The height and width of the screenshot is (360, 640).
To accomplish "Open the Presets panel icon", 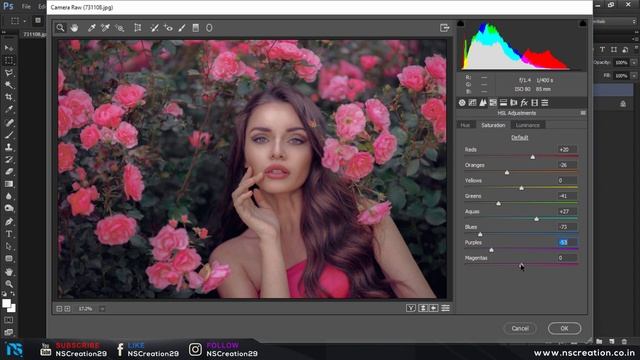I will 545,103.
